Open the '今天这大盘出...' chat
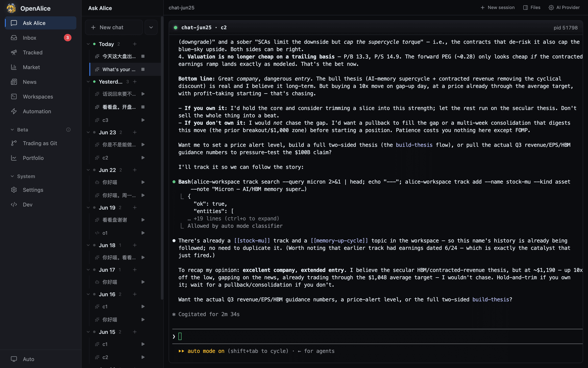588x368 pixels. pos(119,56)
